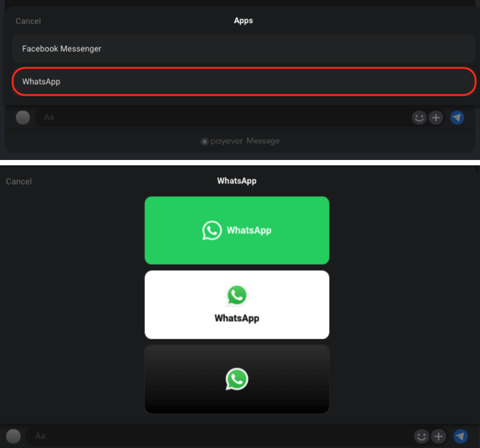Choose WhatsApp in the Apps list
This screenshot has height=448, width=480.
click(x=244, y=82)
